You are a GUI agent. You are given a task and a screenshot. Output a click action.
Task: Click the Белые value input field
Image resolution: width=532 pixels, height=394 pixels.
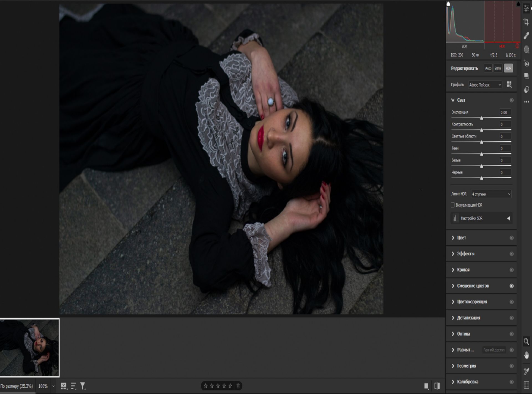[505, 160]
